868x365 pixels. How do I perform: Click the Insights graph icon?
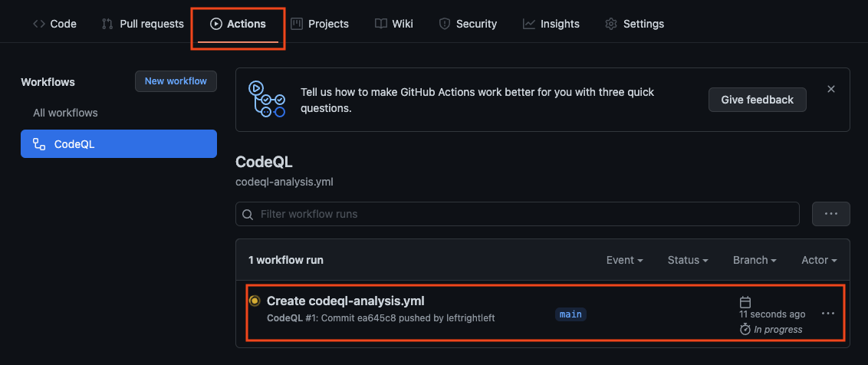528,24
